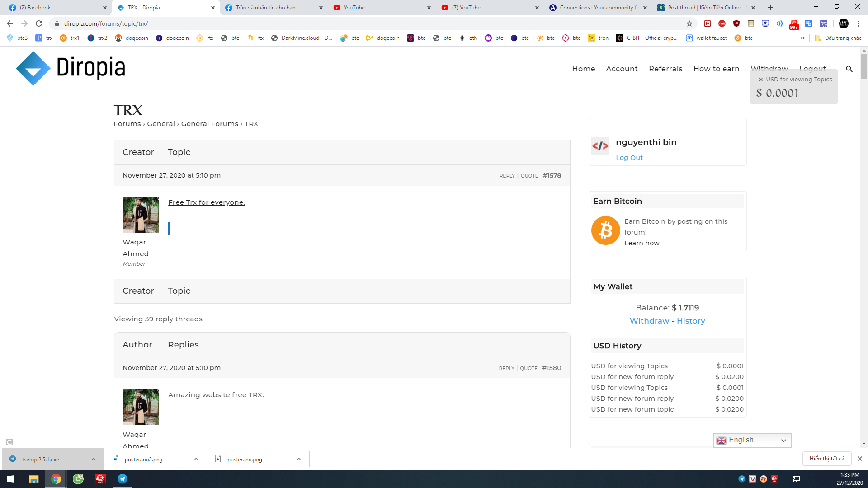
Task: Click the Chrome taskbar icon
Action: click(x=56, y=479)
